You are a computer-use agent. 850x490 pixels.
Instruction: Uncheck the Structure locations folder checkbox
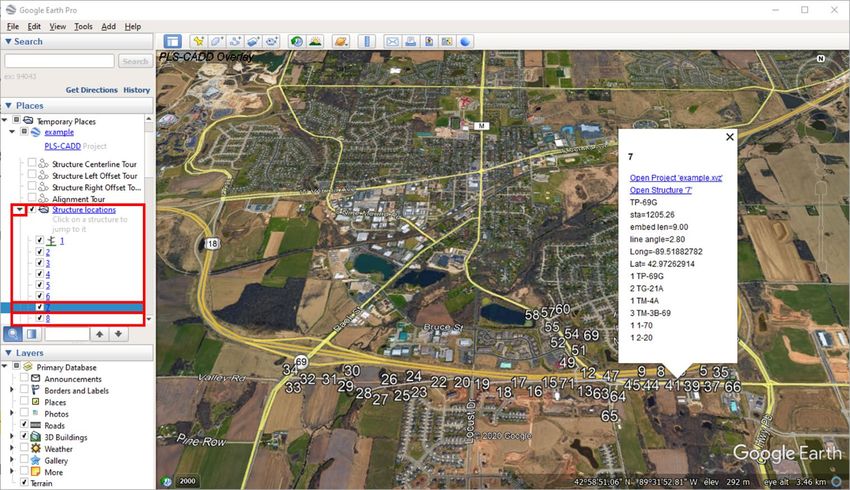(33, 209)
